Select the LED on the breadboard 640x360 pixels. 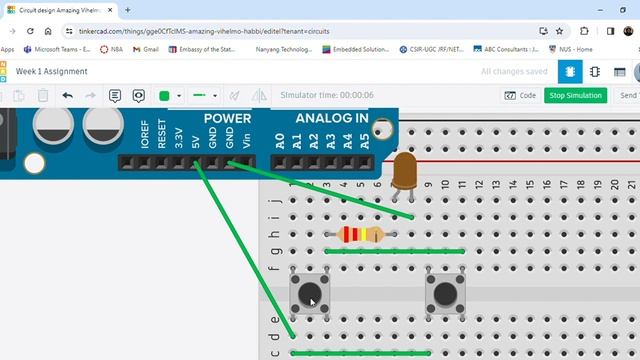pos(404,171)
